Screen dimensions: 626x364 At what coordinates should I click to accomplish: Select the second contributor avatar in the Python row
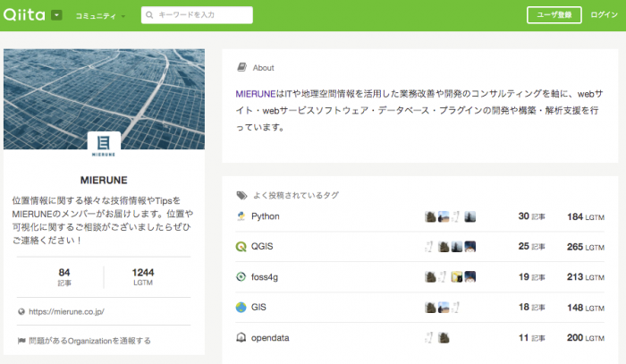(x=444, y=216)
